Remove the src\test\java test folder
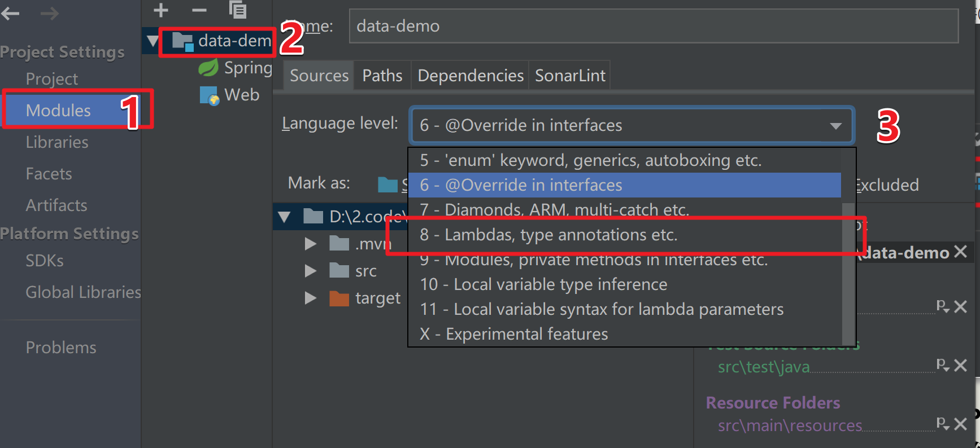980x448 pixels. (x=960, y=366)
